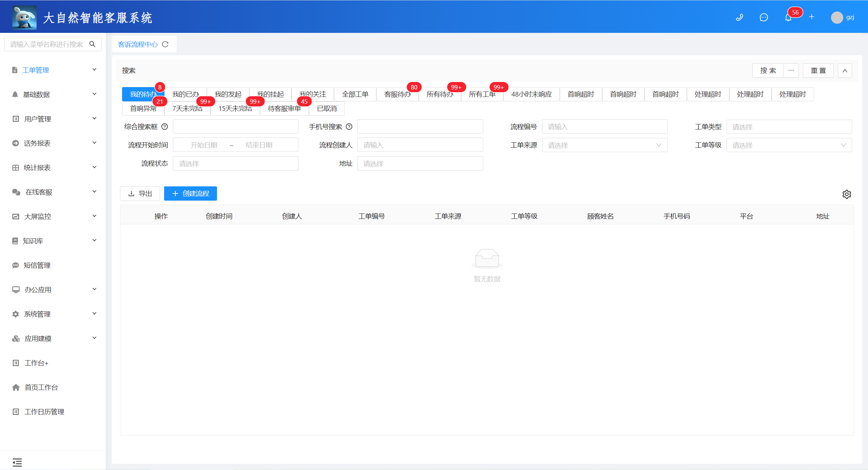Viewport: 868px width, 470px height.
Task: Click the 基础数据 sidebar icon
Action: (15, 95)
